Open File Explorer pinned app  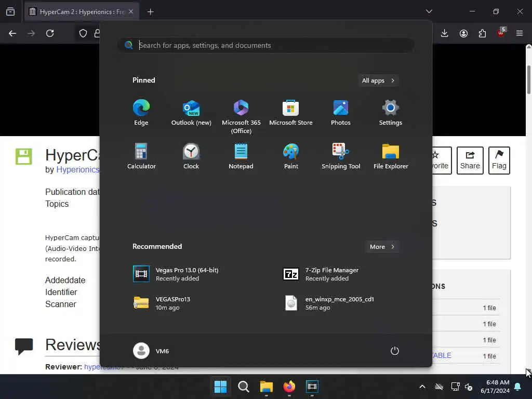tap(391, 156)
